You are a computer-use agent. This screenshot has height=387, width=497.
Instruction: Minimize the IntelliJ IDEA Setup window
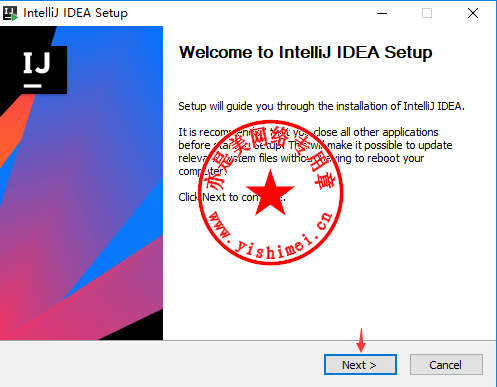382,13
